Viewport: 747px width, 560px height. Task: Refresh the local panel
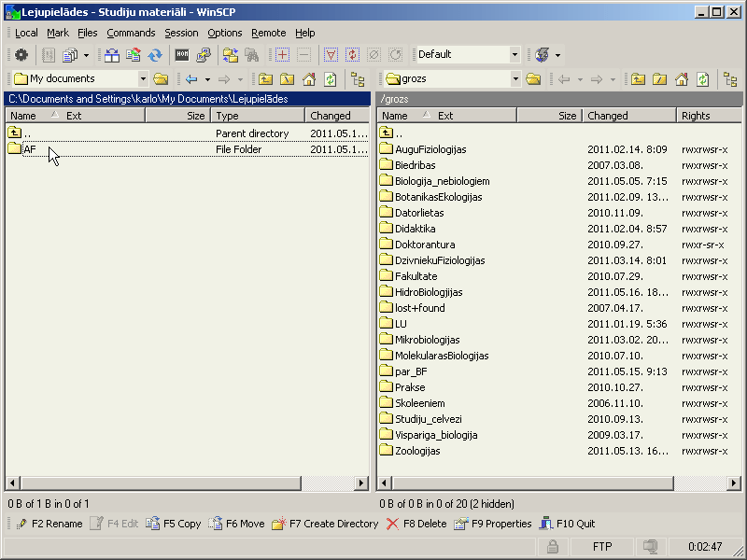tap(331, 79)
